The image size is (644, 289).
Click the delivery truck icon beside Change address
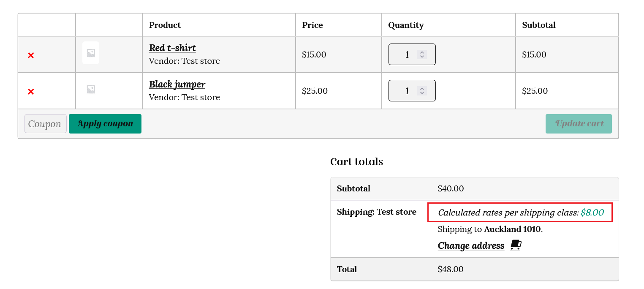pos(516,245)
